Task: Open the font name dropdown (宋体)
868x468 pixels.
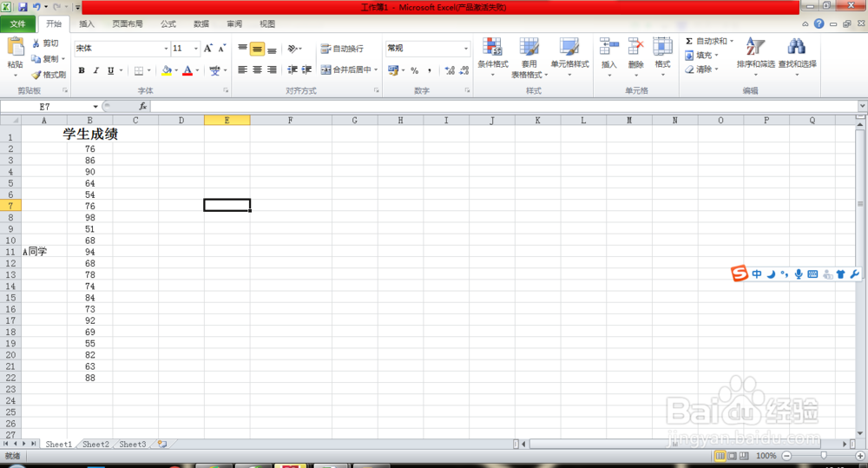Action: click(x=166, y=49)
